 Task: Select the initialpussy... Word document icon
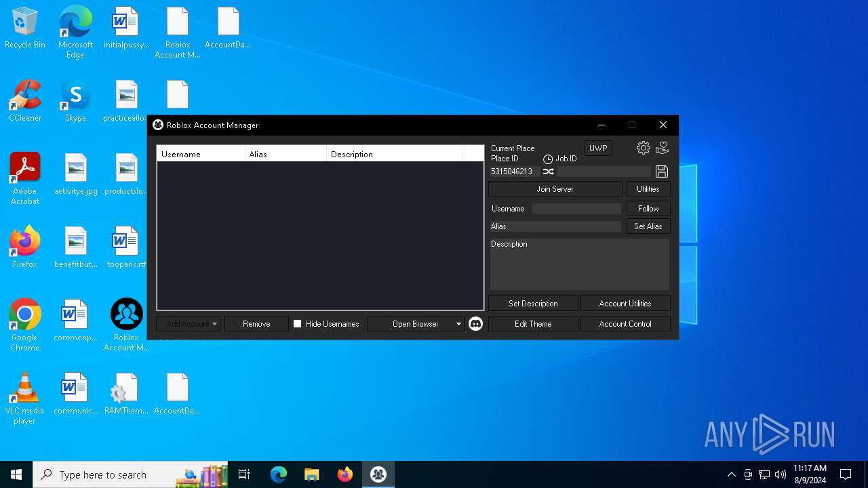tap(126, 28)
